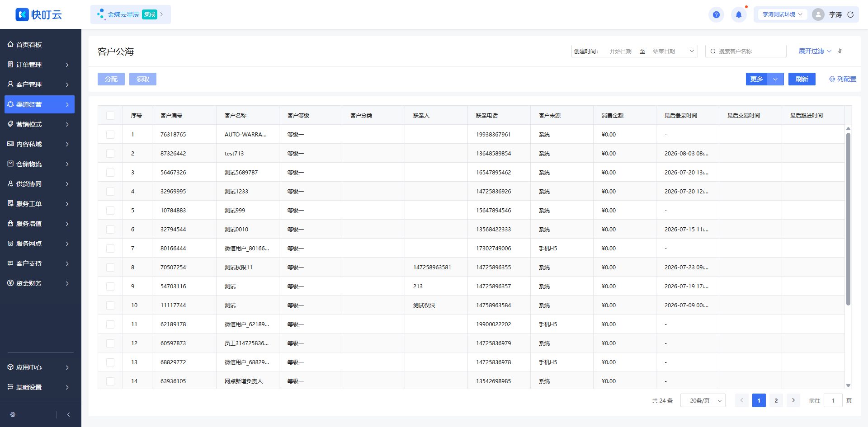The image size is (868, 427).
Task: Open the 首页看板 menu item
Action: (39, 45)
